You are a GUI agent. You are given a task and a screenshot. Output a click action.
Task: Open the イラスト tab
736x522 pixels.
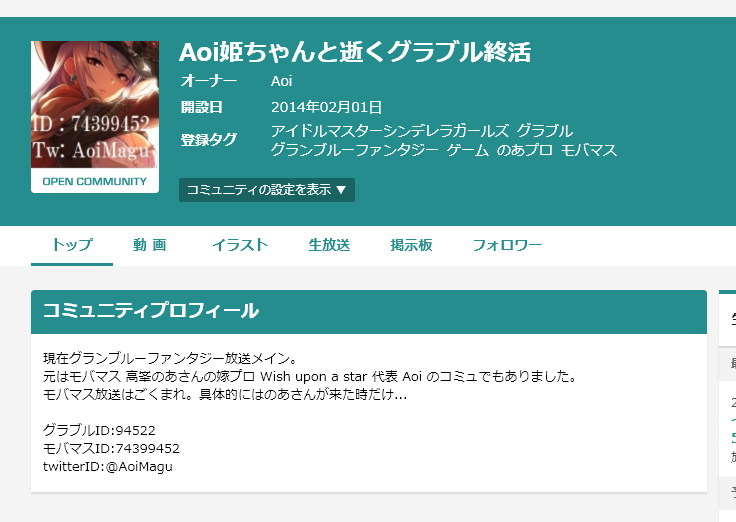(240, 245)
